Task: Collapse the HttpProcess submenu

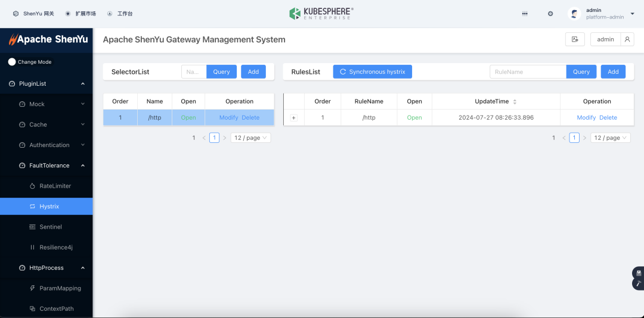Action: [x=83, y=268]
